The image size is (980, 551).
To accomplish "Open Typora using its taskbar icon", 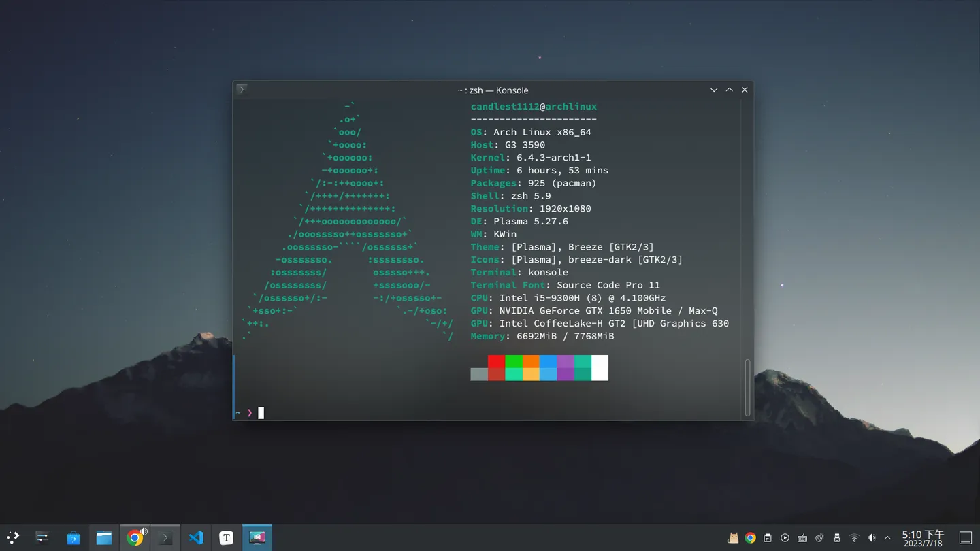I will pos(227,537).
